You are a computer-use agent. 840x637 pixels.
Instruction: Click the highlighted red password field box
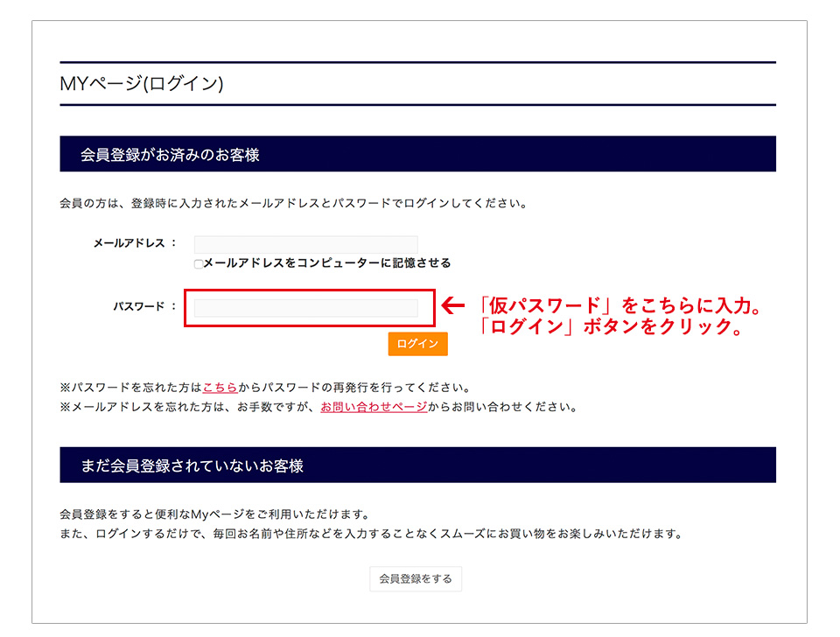(x=305, y=307)
